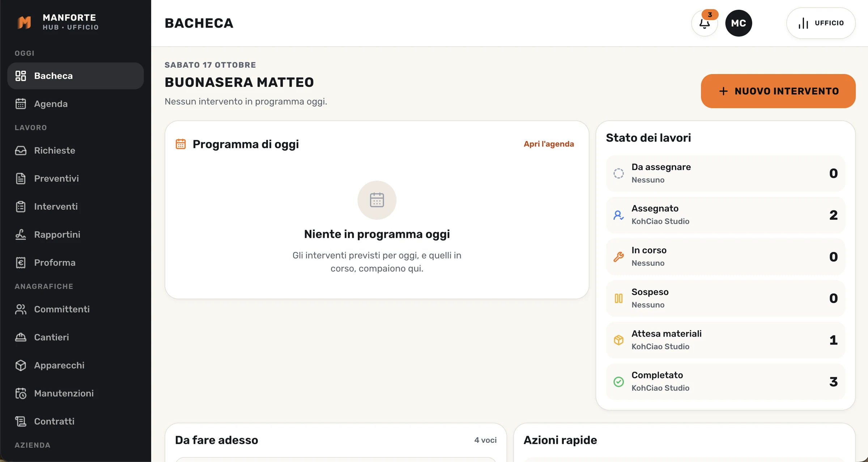The height and width of the screenshot is (462, 868).
Task: Open notifications bell icon
Action: pos(704,23)
